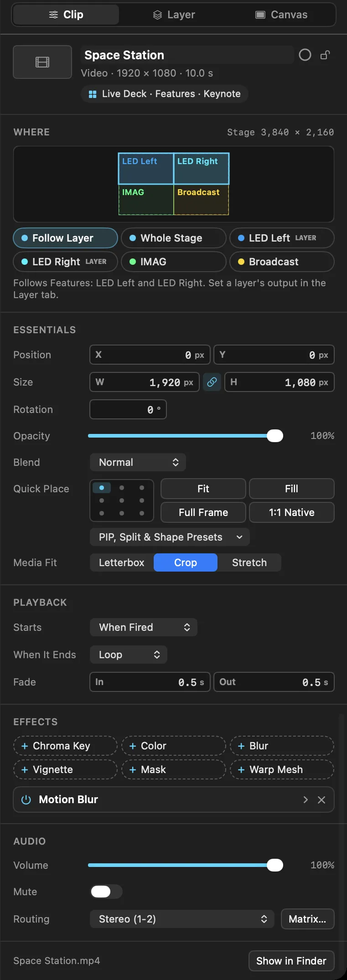This screenshot has width=347, height=980.
Task: Open PIP, Split & Shape Presets menu
Action: (x=170, y=537)
